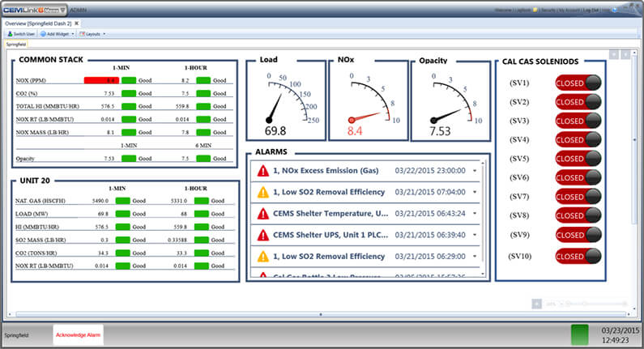
Task: Select the Springfield dashboard tab
Action: pos(16,45)
